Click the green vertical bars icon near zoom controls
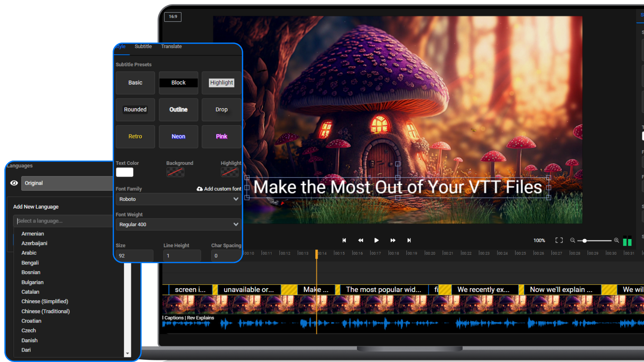The width and height of the screenshot is (644, 362). click(x=627, y=241)
